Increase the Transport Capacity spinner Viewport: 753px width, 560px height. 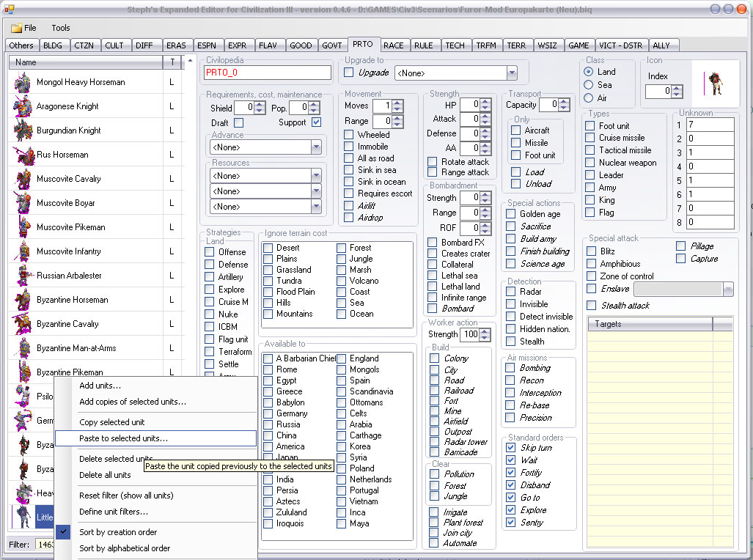tap(565, 102)
